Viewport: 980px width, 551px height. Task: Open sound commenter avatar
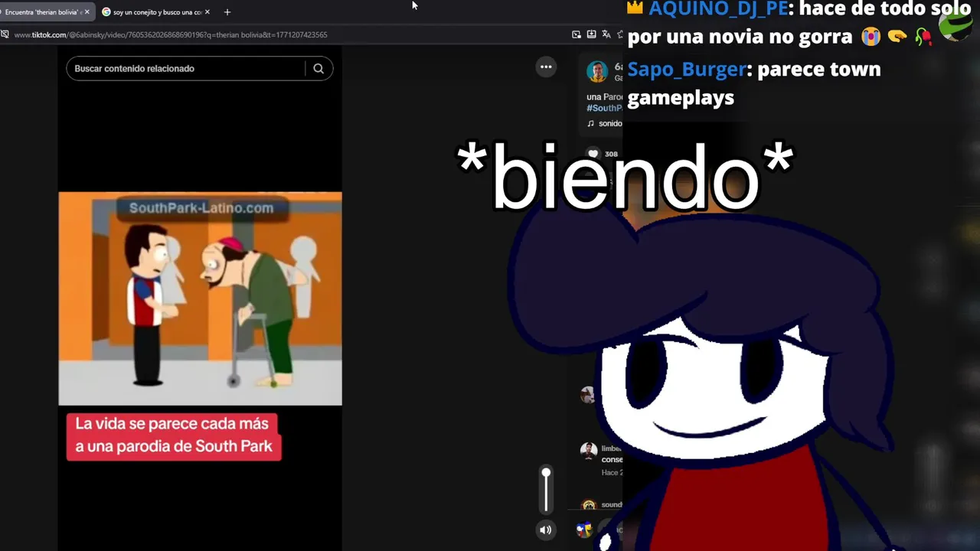coord(588,505)
